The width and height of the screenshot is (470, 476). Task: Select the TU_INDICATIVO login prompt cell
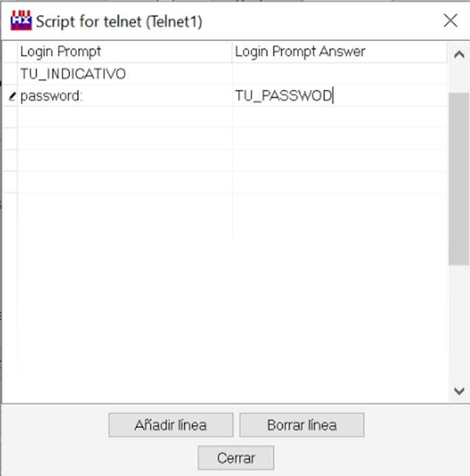point(125,74)
